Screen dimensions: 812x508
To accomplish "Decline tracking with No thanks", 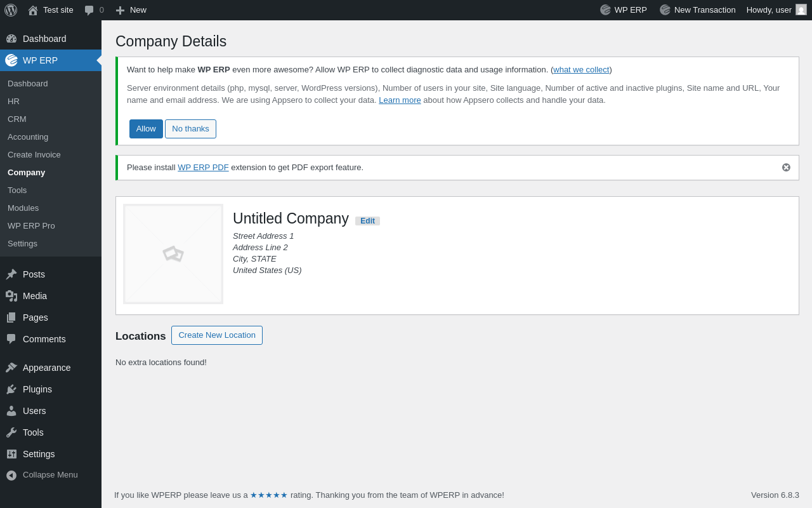I will (190, 129).
